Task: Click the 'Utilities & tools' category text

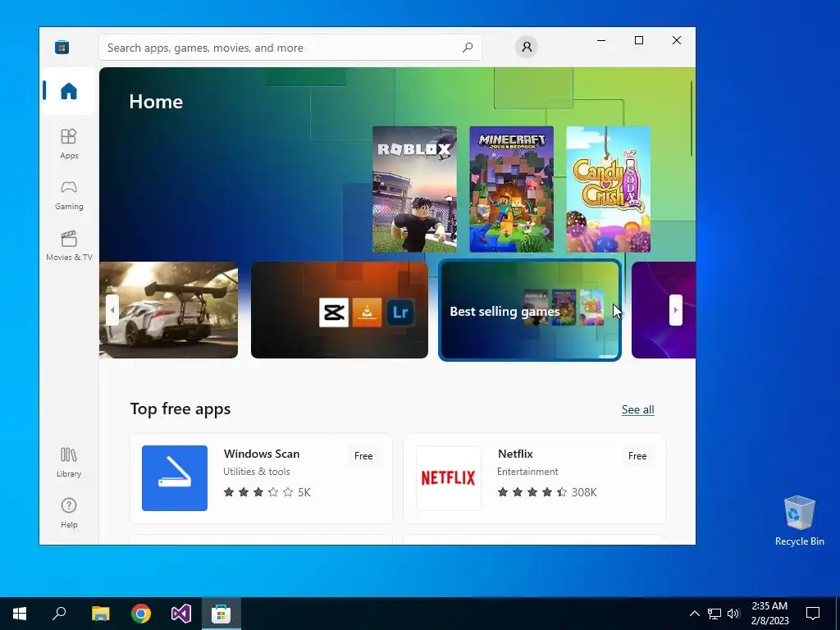Action: 257,472
